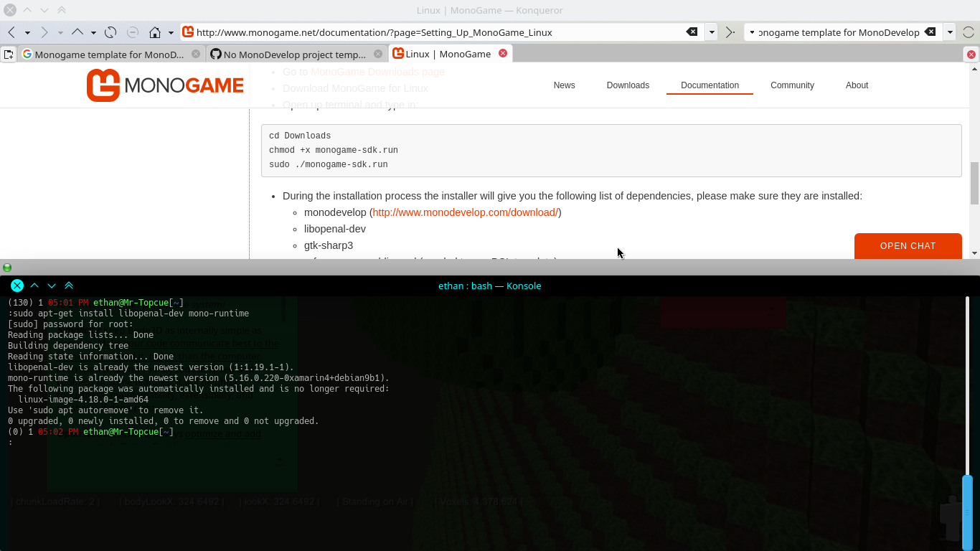Open the search engine selector dropdown

click(752, 32)
